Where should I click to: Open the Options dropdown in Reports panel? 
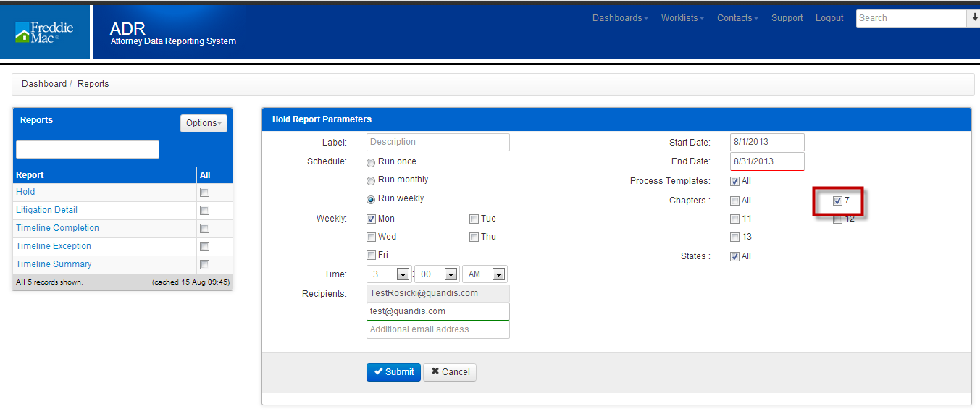pos(204,123)
